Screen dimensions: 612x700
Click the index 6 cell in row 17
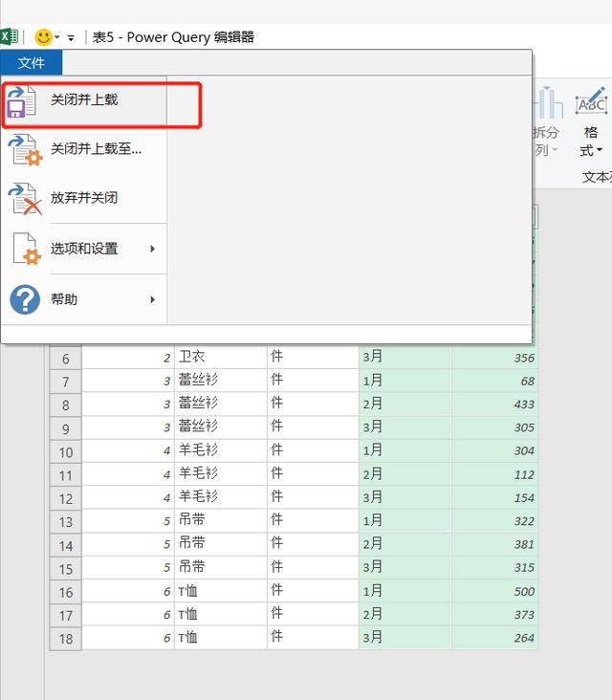point(128,614)
